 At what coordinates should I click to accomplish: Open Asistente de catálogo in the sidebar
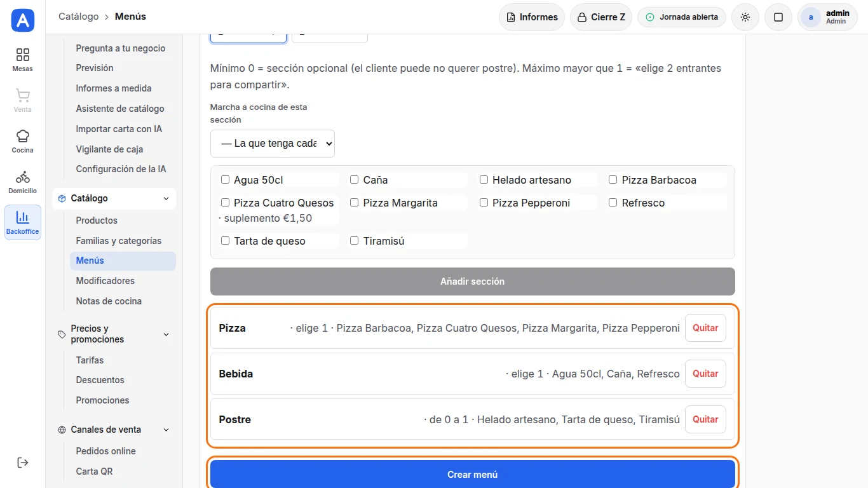[123, 109]
